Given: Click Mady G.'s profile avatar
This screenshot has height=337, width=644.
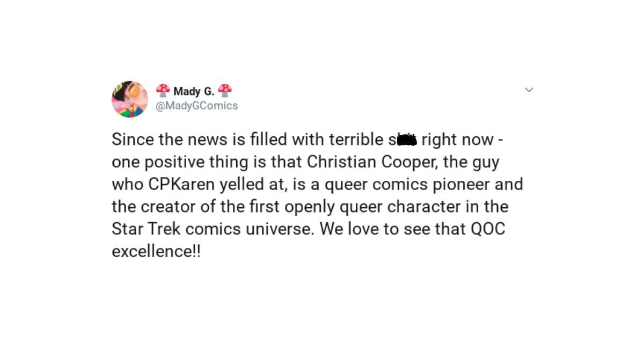Looking at the screenshot, I should 130,99.
